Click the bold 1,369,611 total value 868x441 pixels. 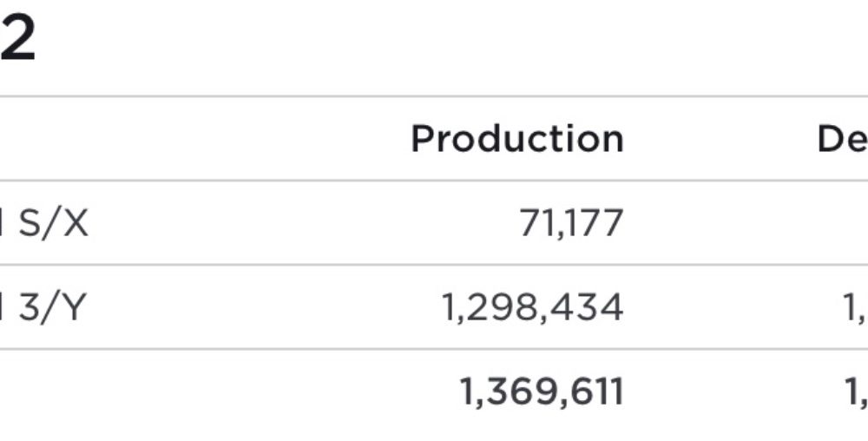(542, 392)
